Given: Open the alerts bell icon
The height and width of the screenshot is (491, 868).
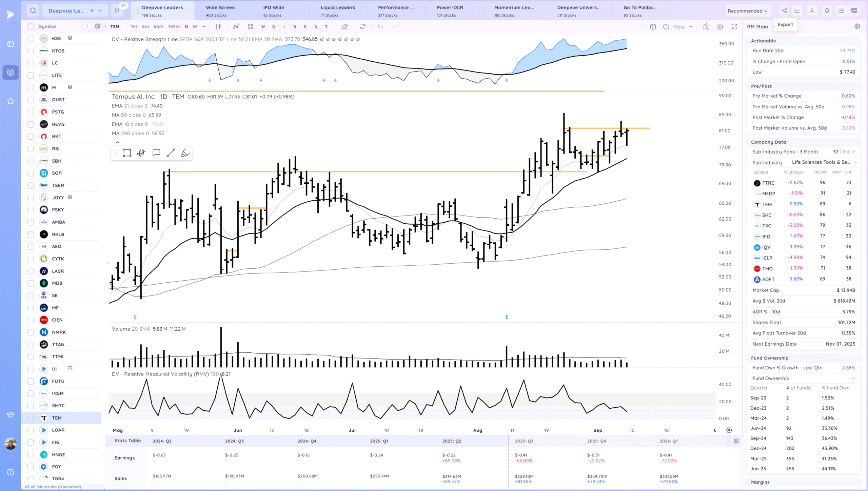Looking at the screenshot, I should (x=827, y=11).
